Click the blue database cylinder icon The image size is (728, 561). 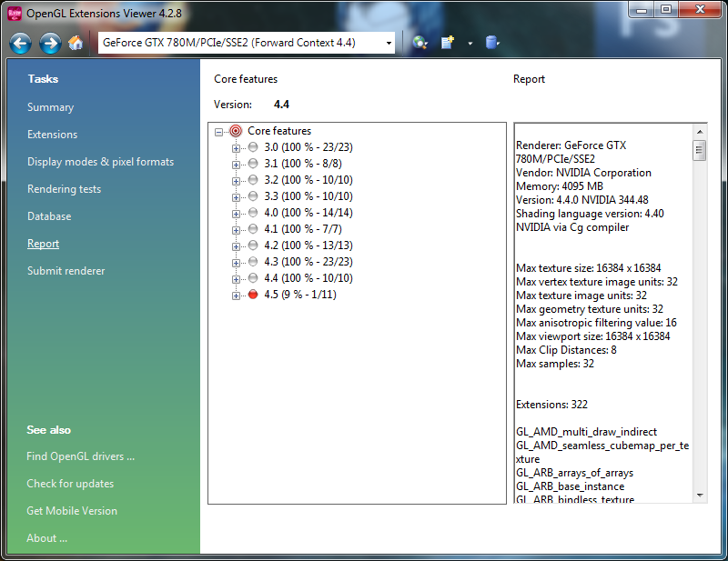(491, 43)
